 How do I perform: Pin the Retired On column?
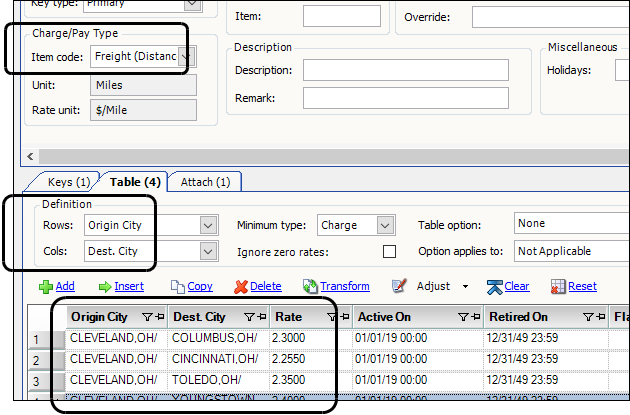(x=601, y=317)
